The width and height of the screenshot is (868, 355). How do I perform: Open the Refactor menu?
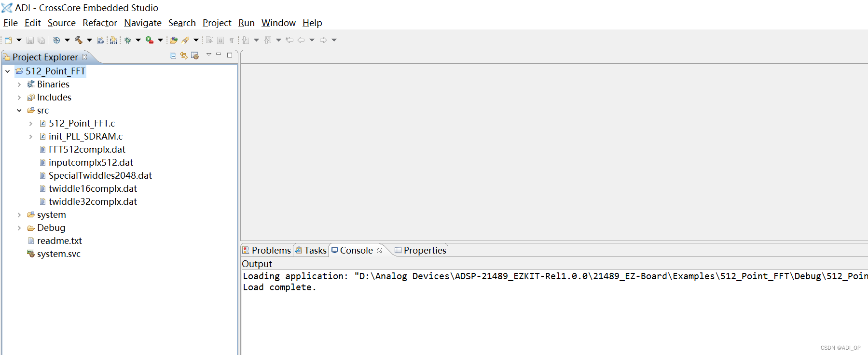(100, 23)
